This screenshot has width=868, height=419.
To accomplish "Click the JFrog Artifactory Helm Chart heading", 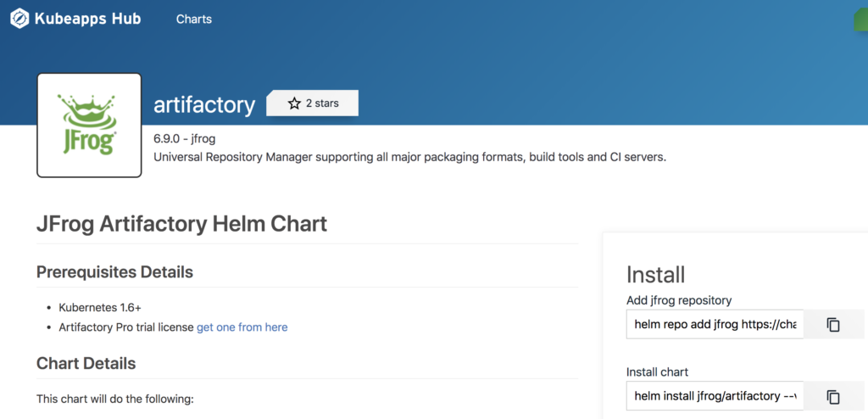I will pyautogui.click(x=181, y=224).
